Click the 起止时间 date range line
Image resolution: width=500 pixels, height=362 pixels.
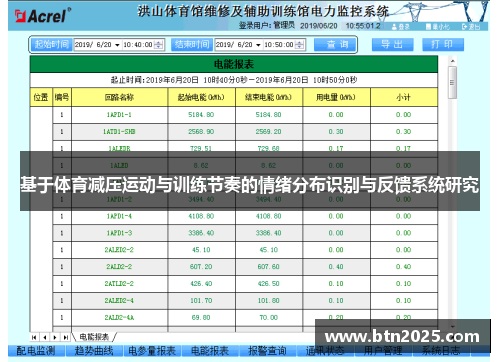click(x=234, y=80)
